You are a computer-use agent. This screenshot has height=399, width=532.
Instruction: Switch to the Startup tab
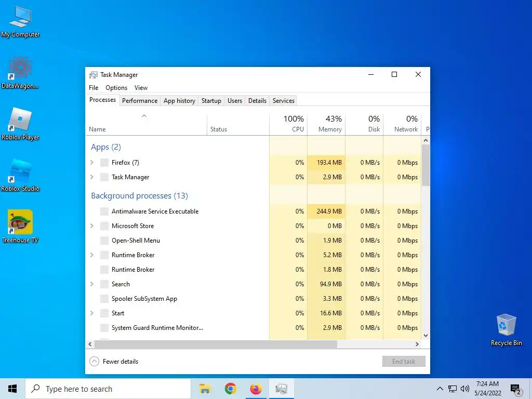pos(211,101)
